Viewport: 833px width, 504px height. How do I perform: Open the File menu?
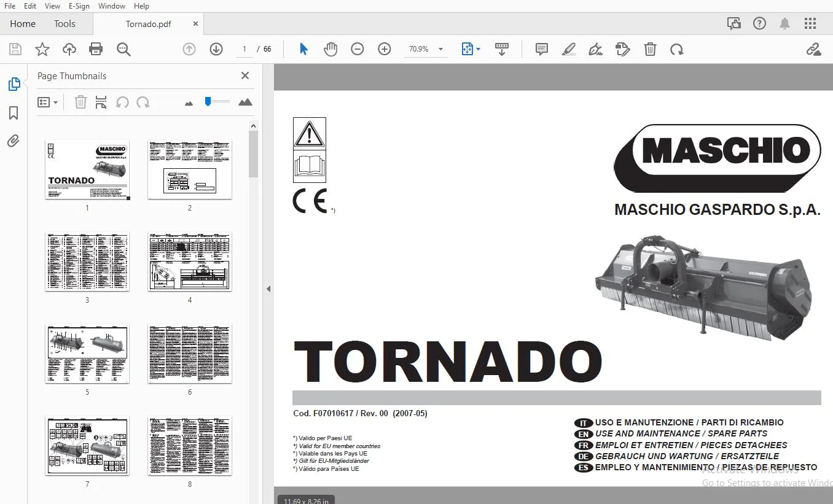10,6
